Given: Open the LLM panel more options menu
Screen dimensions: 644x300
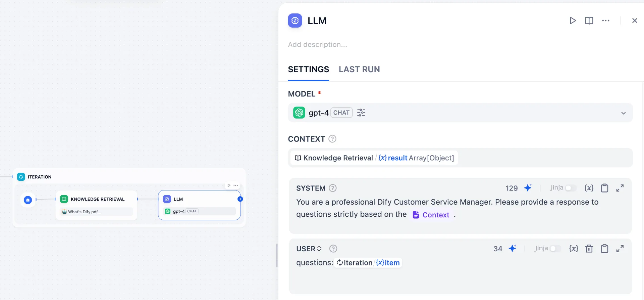Looking at the screenshot, I should (606, 20).
